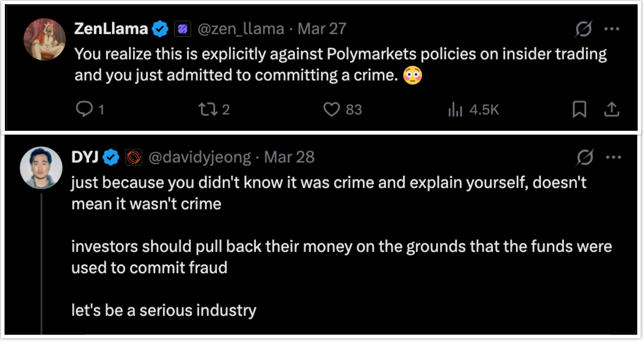Click the Grok icon on ZenLlama's tweet

(x=583, y=29)
